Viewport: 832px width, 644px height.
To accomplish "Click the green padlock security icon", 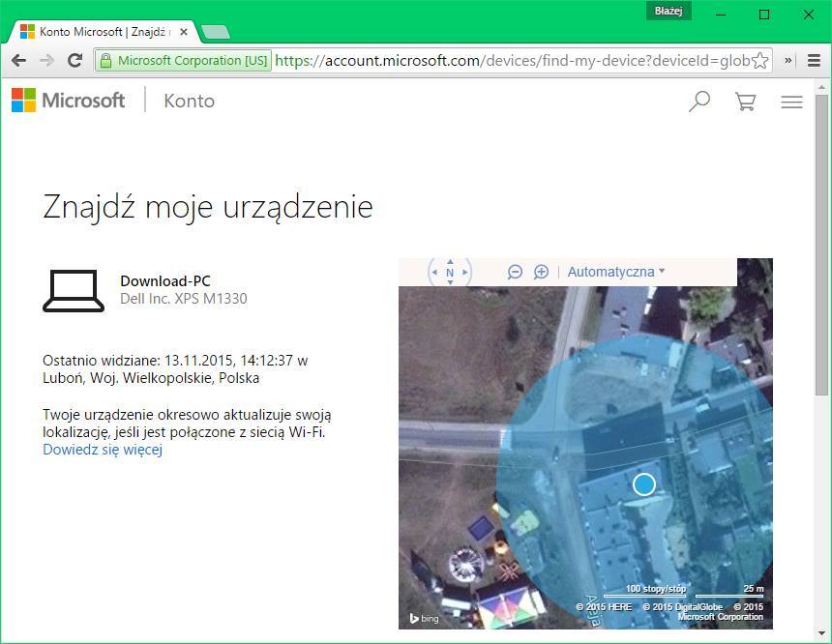I will (x=105, y=61).
